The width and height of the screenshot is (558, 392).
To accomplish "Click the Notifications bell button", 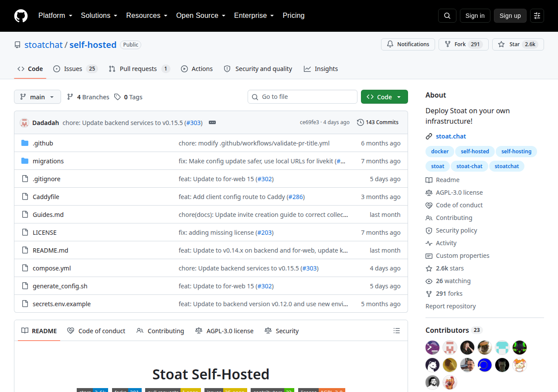I will (408, 44).
